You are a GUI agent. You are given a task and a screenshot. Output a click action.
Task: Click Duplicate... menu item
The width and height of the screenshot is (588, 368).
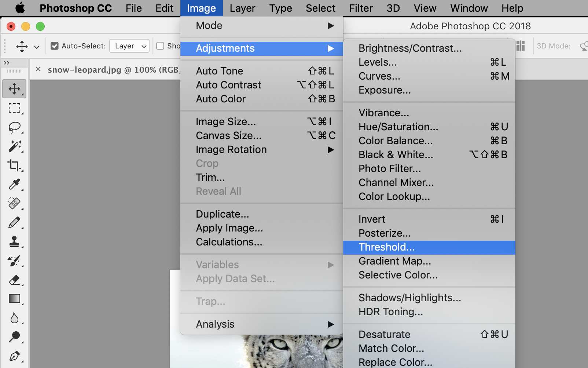[x=262, y=214]
